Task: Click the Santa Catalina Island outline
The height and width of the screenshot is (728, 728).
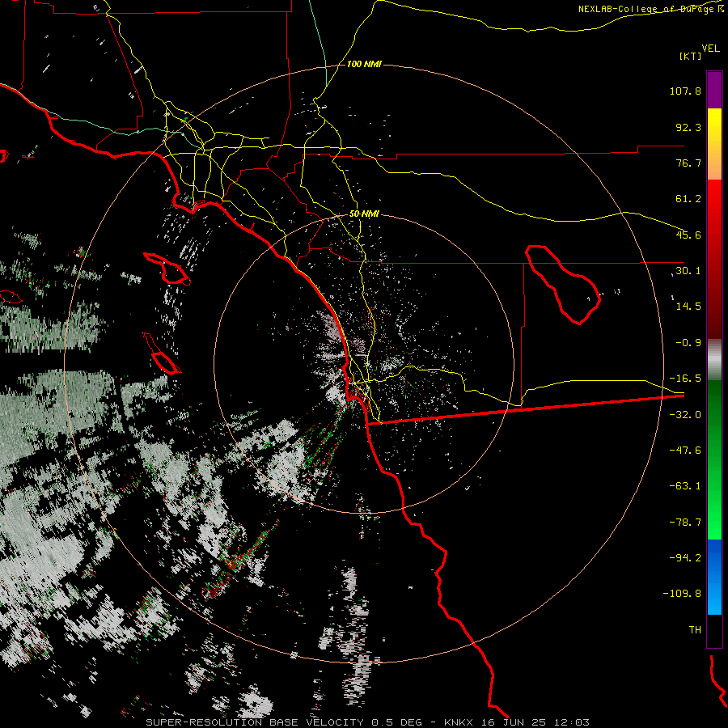Action: 167,269
